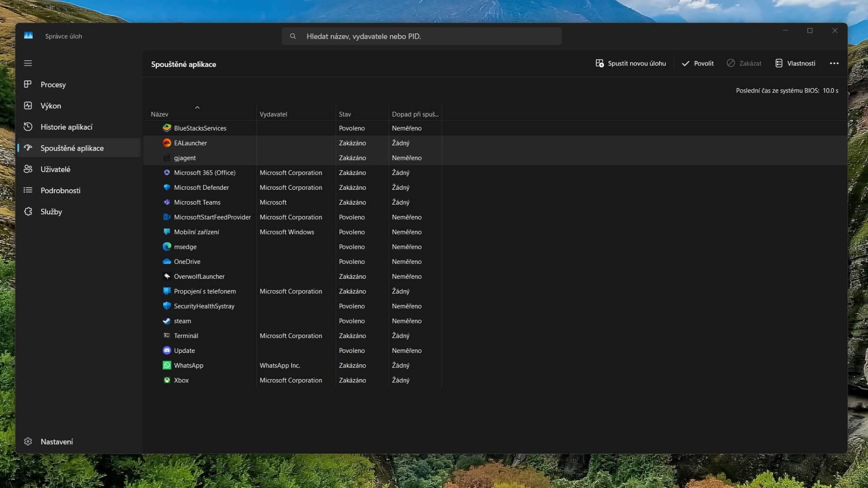Click the Název column sort arrow
Viewport: 868px width, 488px height.
197,108
